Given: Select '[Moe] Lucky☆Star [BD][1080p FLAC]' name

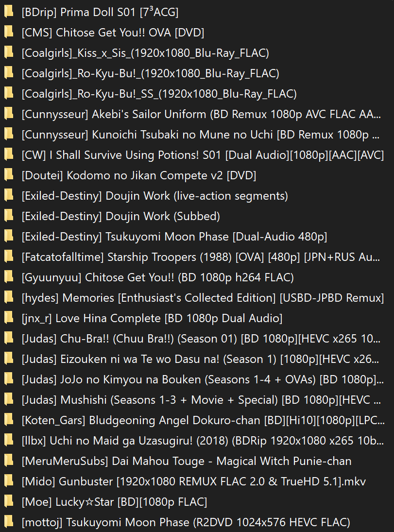Looking at the screenshot, I should coord(114,502).
